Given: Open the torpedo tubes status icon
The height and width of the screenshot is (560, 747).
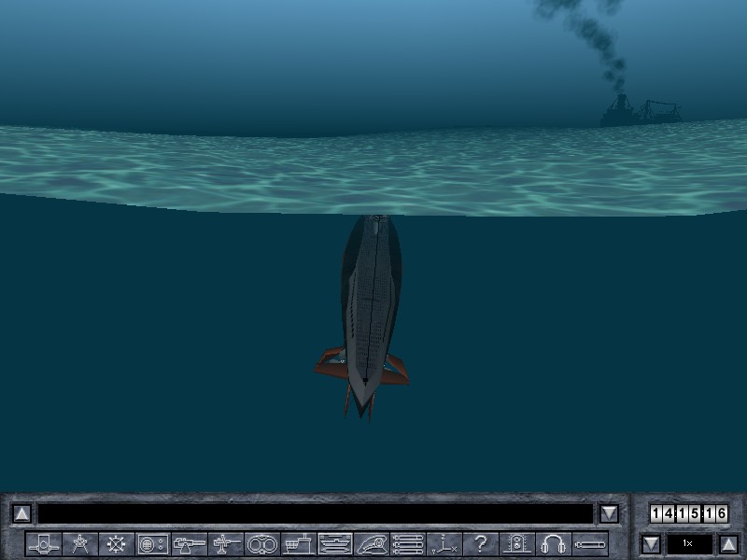Looking at the screenshot, I should point(408,544).
